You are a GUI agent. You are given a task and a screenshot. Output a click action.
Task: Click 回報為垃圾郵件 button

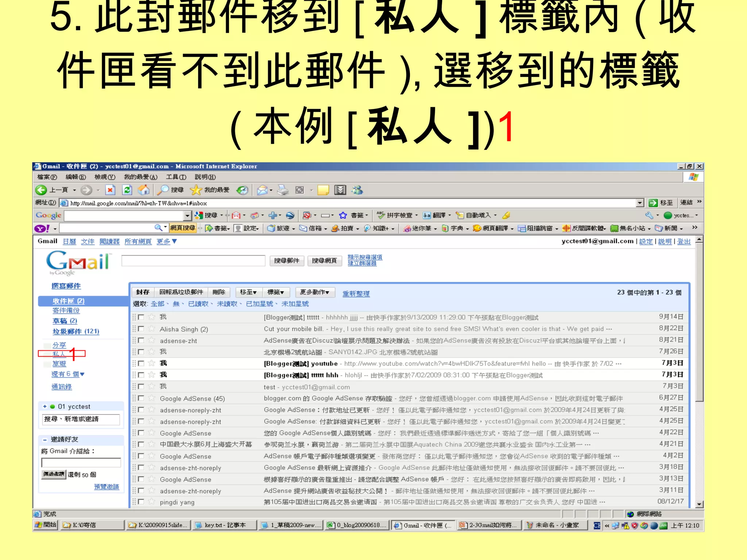[x=181, y=292]
